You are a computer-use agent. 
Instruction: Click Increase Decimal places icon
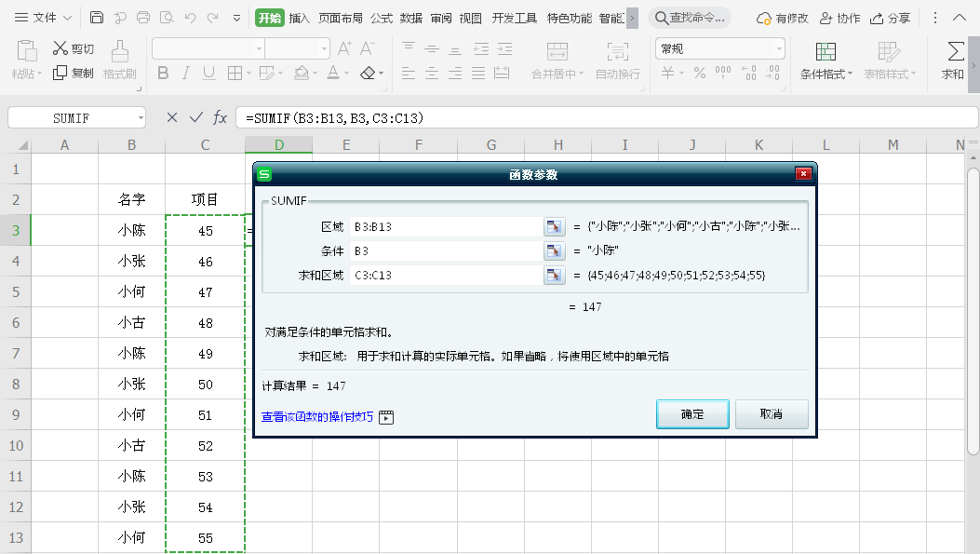pos(749,74)
